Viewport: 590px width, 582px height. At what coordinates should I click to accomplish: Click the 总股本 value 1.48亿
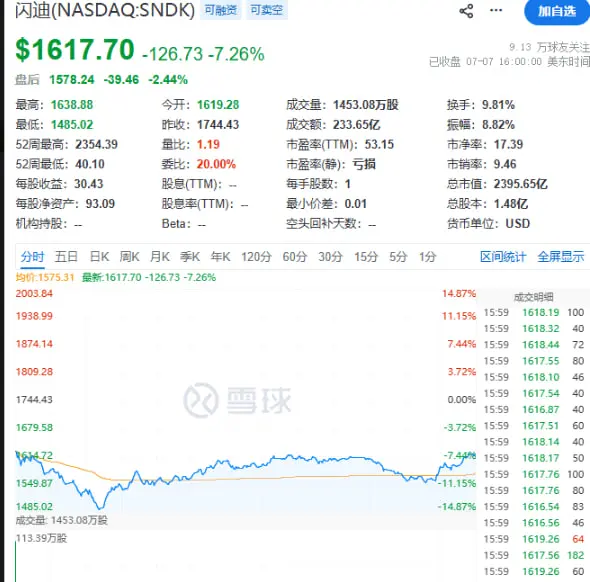click(511, 204)
